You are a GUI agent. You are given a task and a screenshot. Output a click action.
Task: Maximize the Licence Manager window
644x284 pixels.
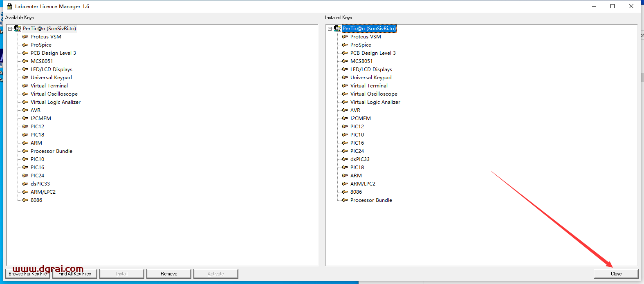coord(613,6)
